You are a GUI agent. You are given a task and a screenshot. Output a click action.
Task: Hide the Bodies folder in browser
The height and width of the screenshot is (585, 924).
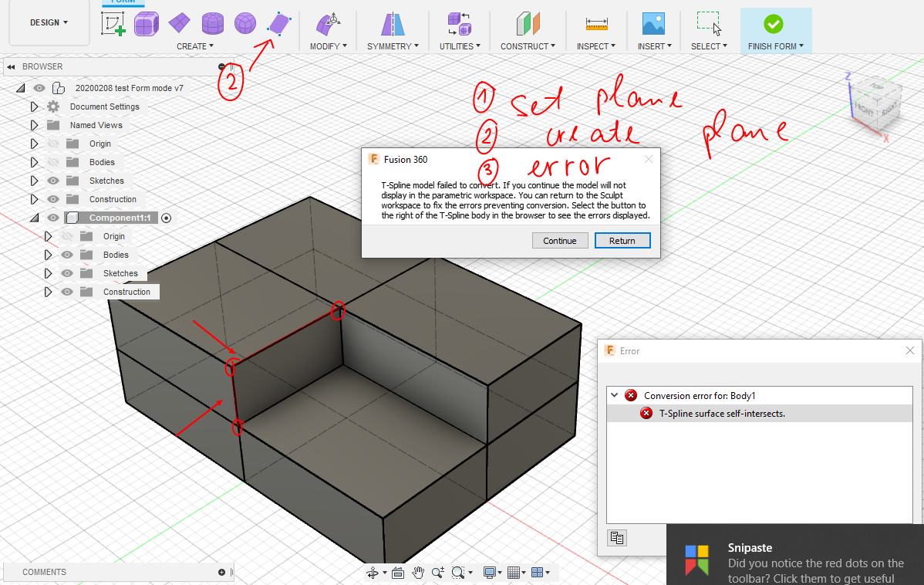(52, 162)
